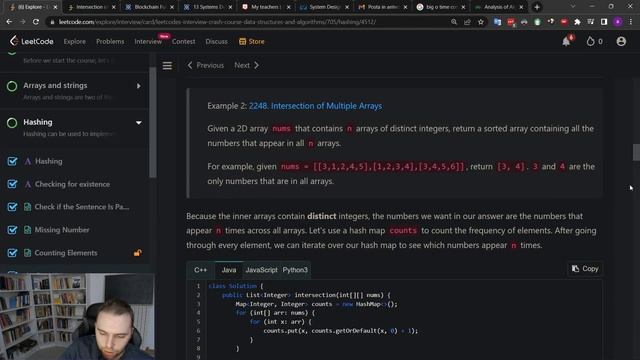Click the streak flame icon
The image size is (640, 360).
point(590,41)
